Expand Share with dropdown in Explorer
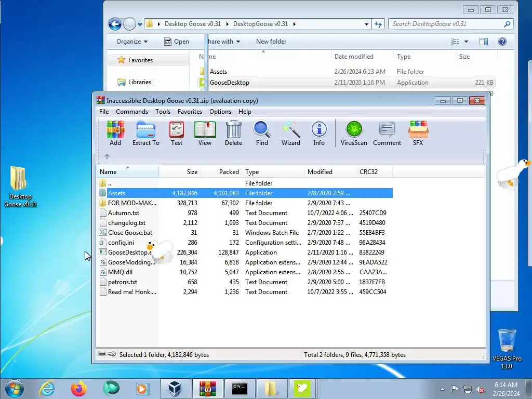The width and height of the screenshot is (532, 399). coord(224,42)
